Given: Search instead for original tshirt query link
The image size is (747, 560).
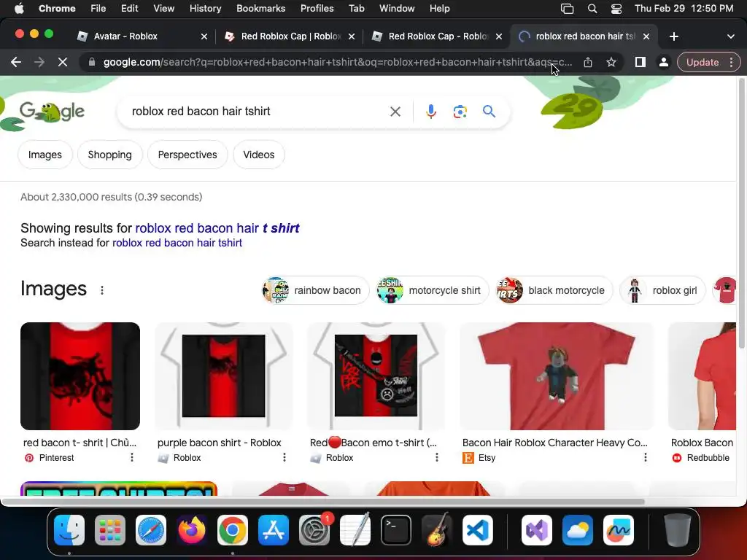Looking at the screenshot, I should [x=177, y=243].
